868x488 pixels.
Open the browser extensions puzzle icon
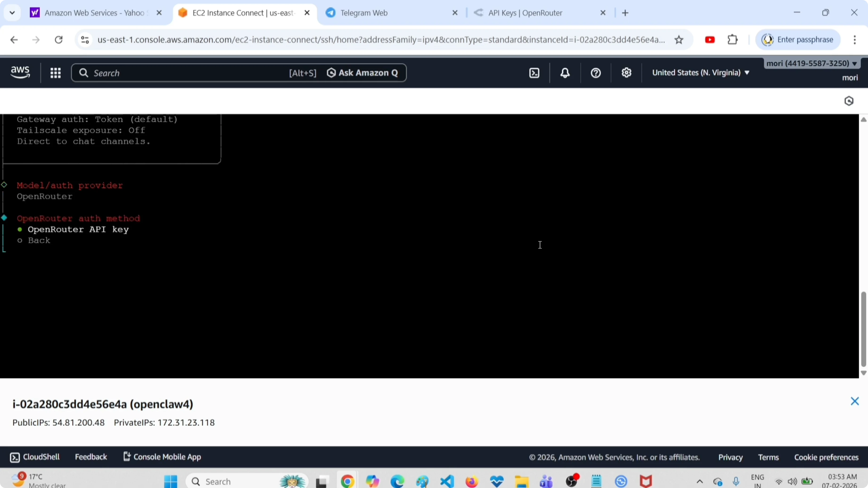(x=733, y=40)
